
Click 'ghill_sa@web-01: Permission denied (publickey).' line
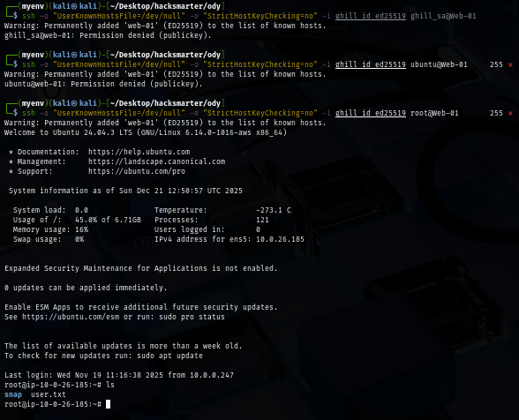coord(108,35)
